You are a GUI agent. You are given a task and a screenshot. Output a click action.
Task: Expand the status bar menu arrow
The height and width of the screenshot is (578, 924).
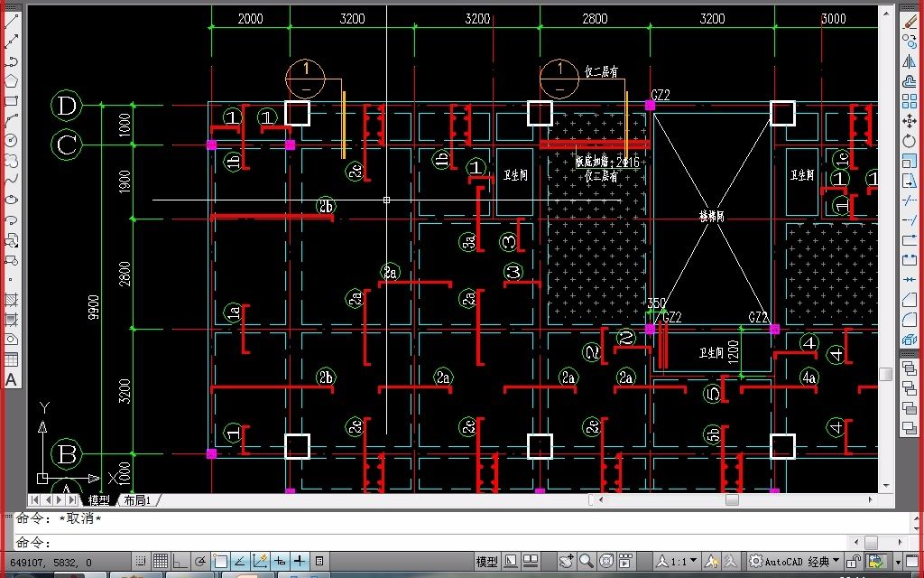pos(898,562)
